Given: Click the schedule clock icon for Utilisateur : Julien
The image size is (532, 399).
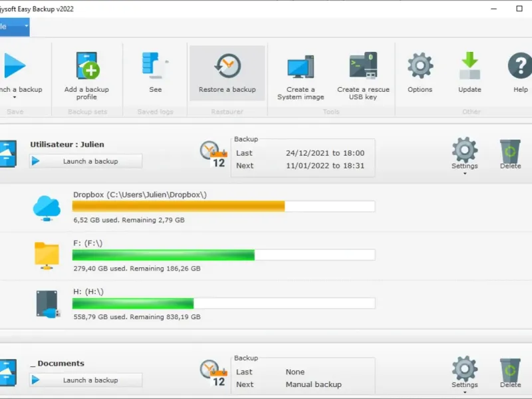Looking at the screenshot, I should pos(213,155).
